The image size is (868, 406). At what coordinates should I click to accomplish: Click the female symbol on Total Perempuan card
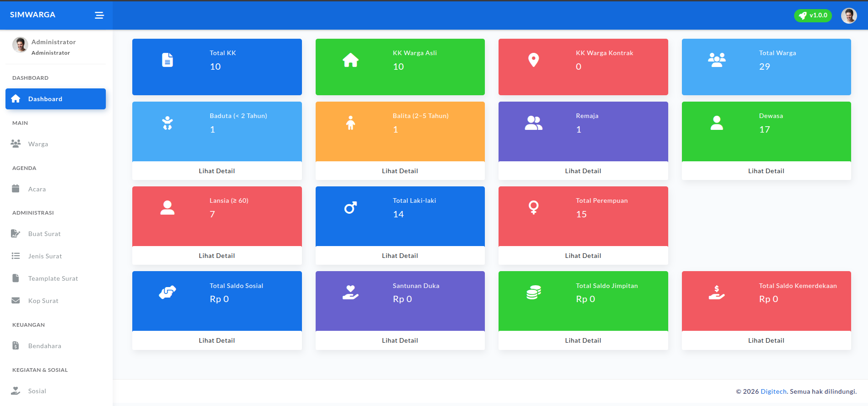coord(534,208)
